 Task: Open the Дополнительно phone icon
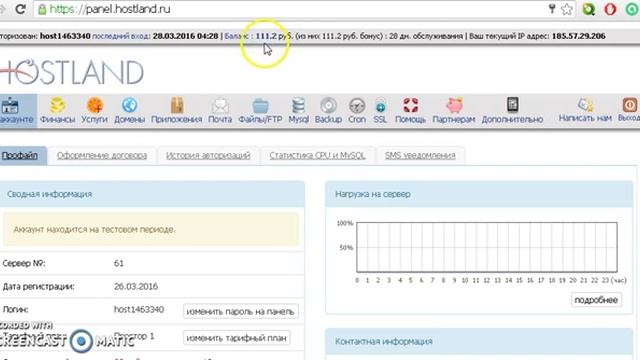(513, 105)
